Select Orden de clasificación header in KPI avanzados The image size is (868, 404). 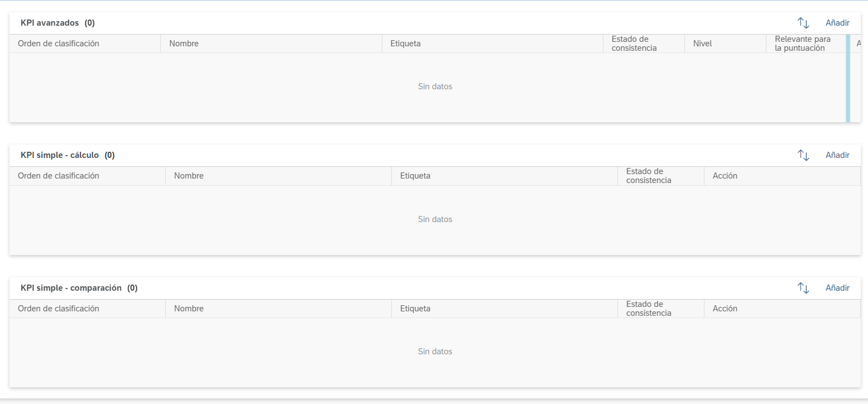click(85, 44)
